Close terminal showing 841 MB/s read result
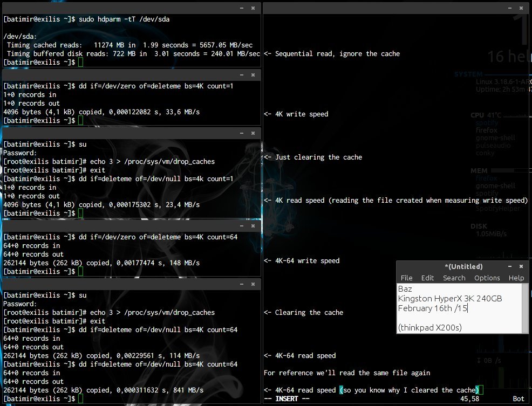 (x=254, y=284)
